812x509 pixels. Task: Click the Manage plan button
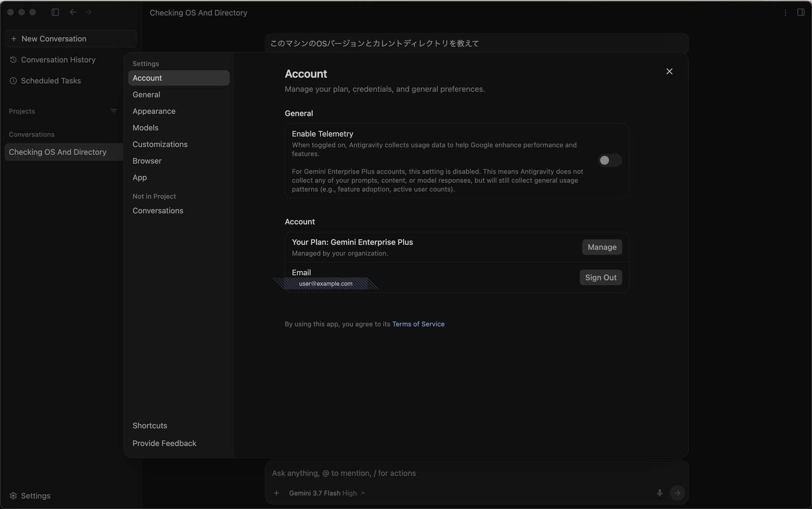tap(602, 247)
